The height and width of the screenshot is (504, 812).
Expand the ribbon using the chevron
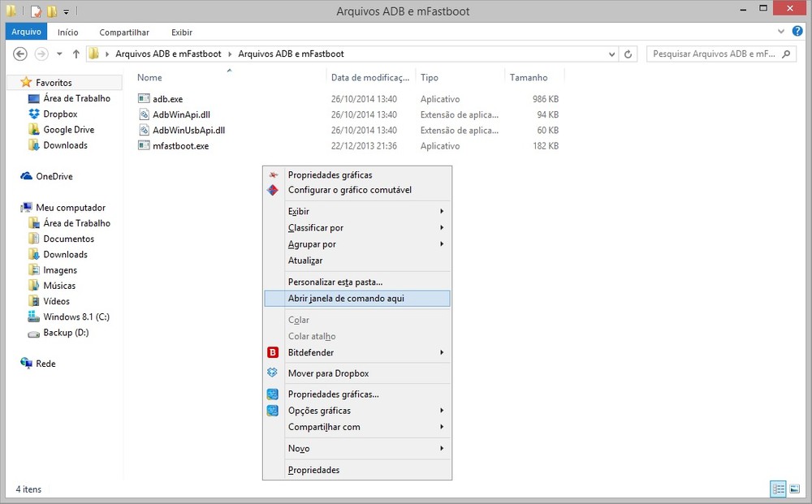pos(781,32)
